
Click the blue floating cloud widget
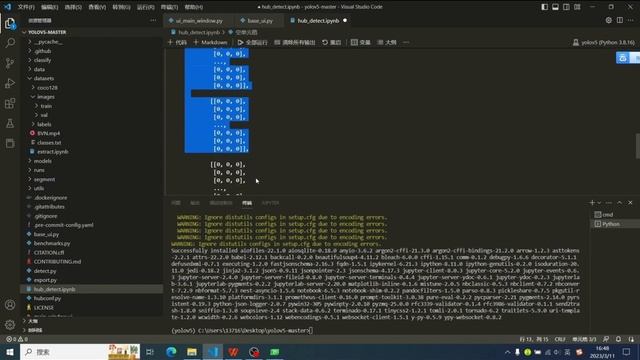point(628,58)
